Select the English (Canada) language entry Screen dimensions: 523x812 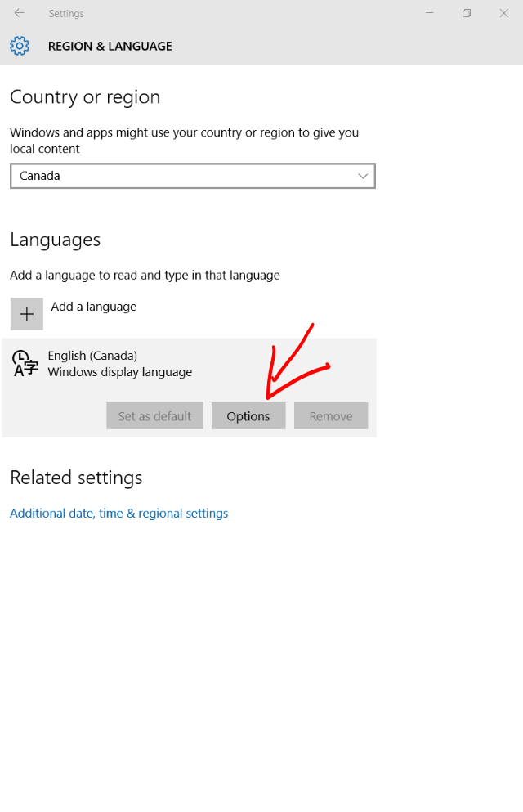point(190,388)
